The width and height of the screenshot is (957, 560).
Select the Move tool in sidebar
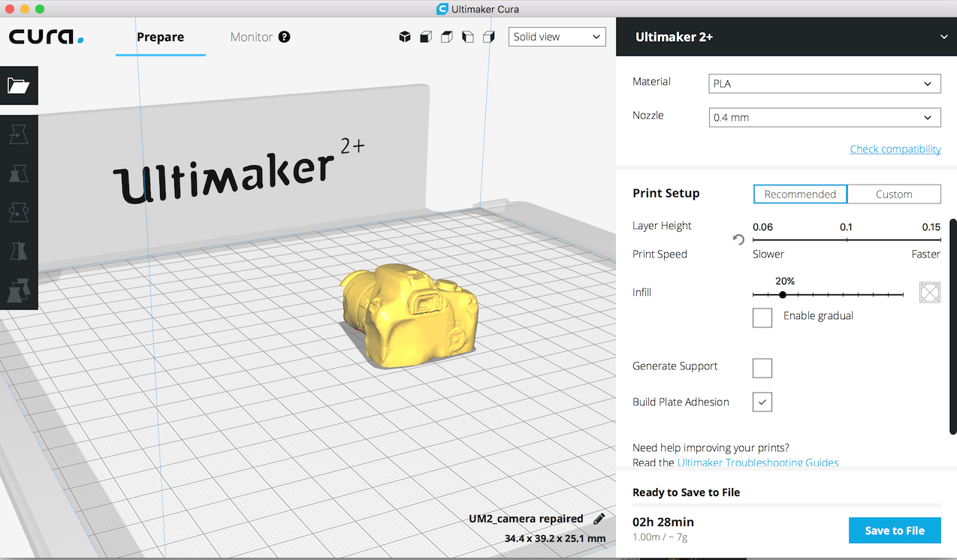(19, 134)
